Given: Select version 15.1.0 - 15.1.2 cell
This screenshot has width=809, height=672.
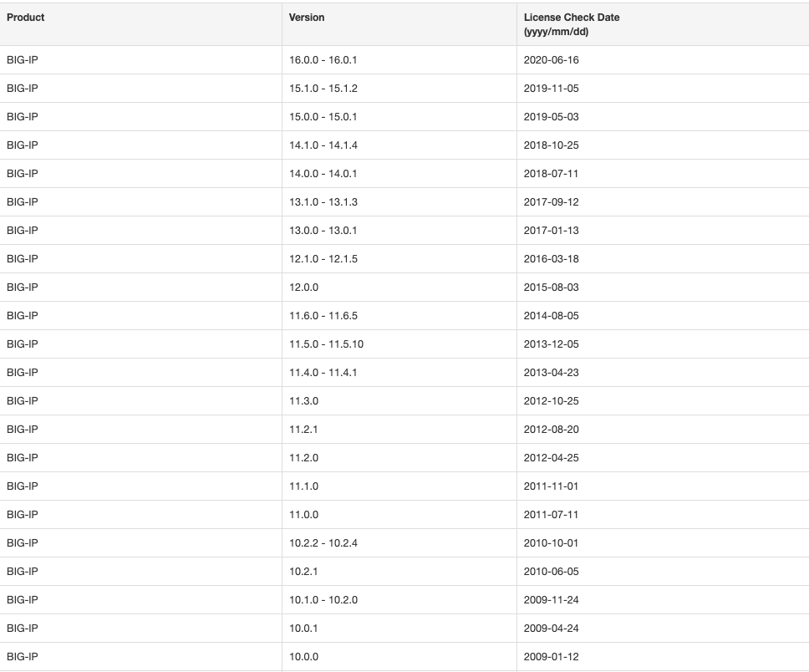Looking at the screenshot, I should (x=323, y=89).
